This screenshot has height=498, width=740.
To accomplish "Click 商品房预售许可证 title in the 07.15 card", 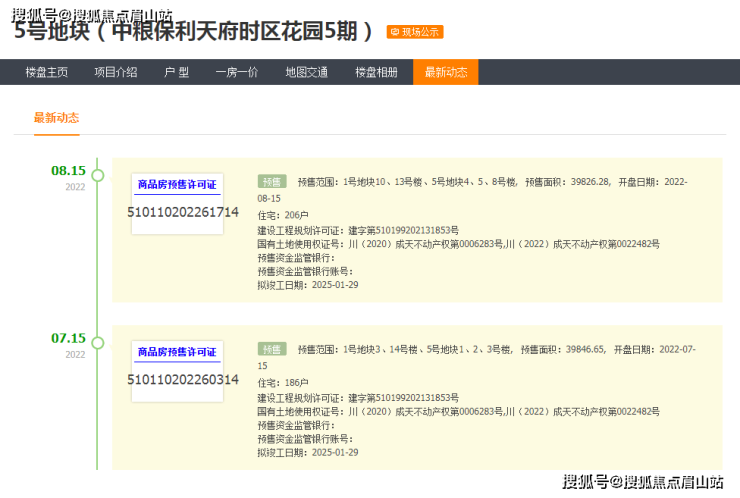I will 177,352.
